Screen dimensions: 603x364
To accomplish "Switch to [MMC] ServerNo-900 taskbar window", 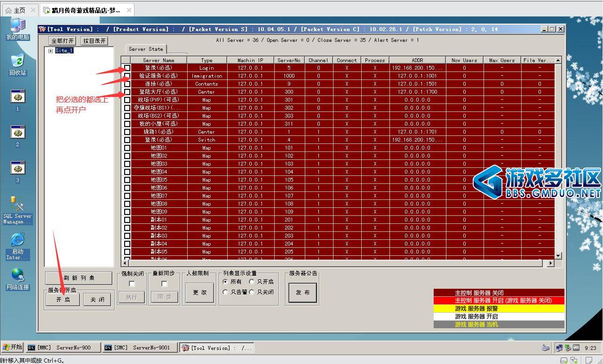I will [63, 348].
